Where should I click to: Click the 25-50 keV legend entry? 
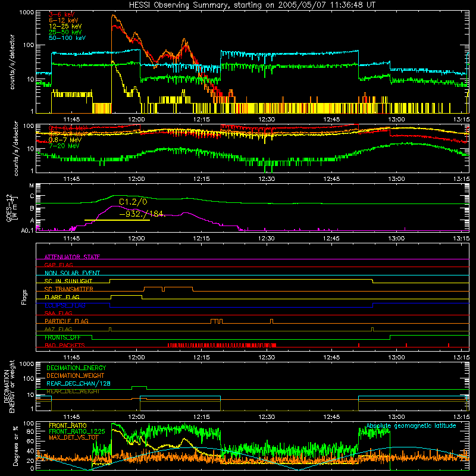[65, 32]
